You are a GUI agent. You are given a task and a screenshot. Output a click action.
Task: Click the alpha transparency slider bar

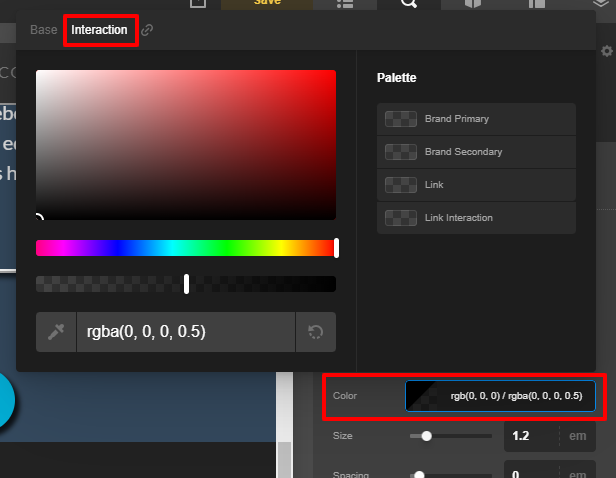click(x=186, y=284)
